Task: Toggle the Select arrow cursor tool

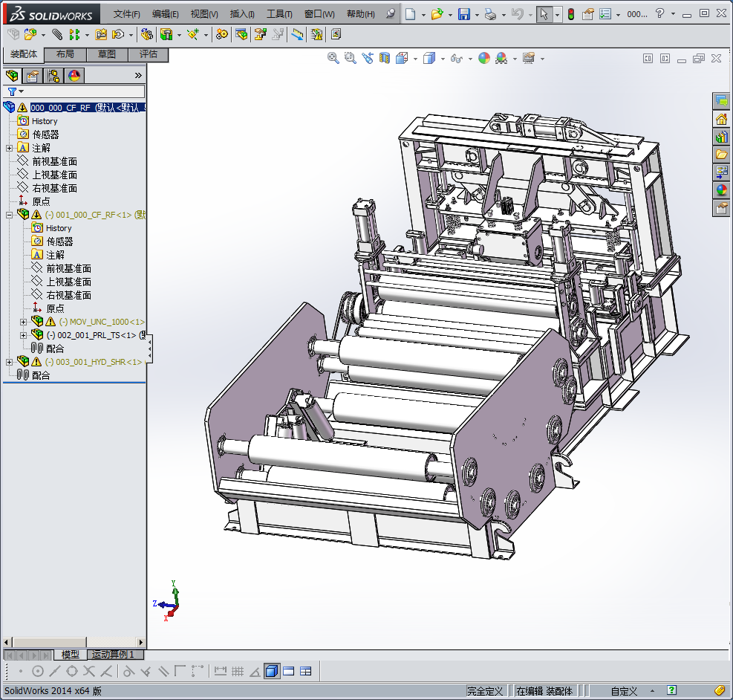Action: 544,14
